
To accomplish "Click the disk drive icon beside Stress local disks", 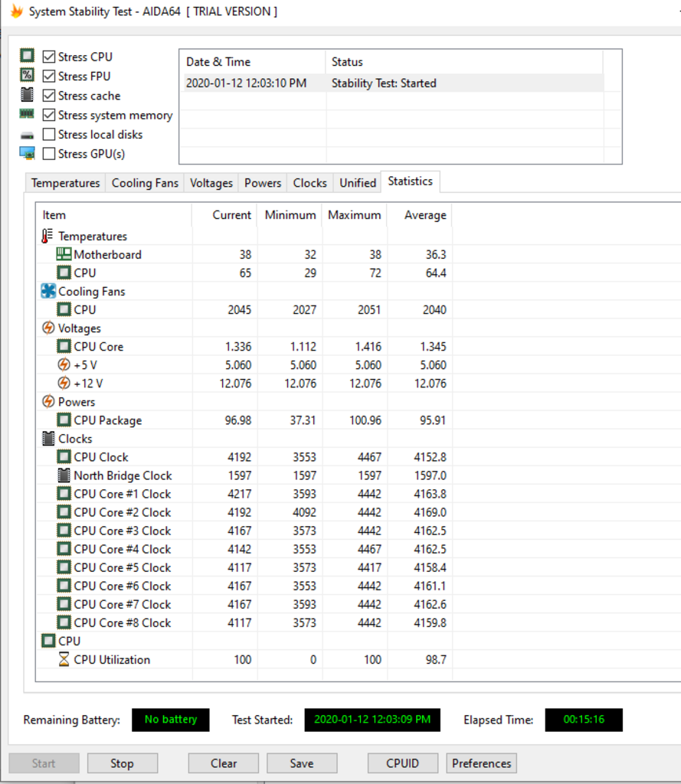I will click(x=27, y=135).
